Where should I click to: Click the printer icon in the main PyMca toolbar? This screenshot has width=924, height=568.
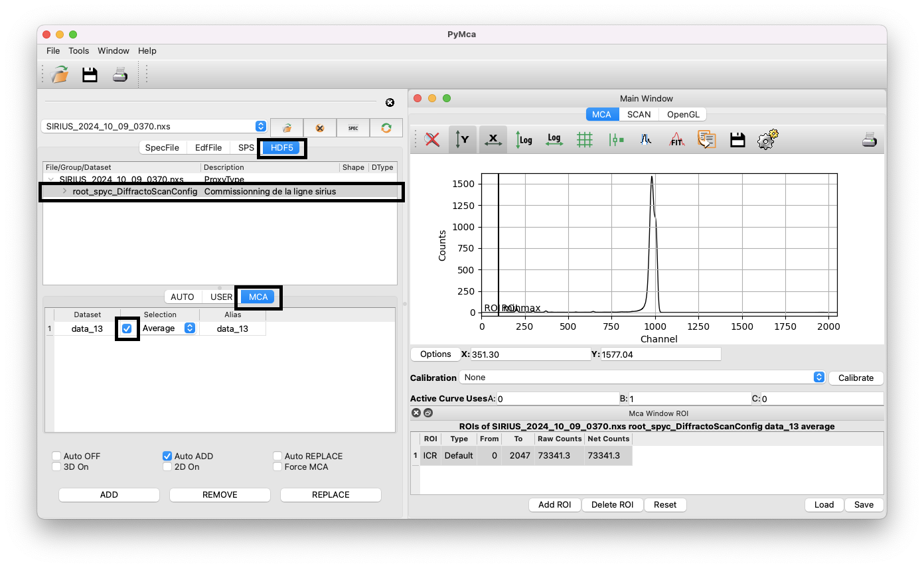[x=120, y=74]
